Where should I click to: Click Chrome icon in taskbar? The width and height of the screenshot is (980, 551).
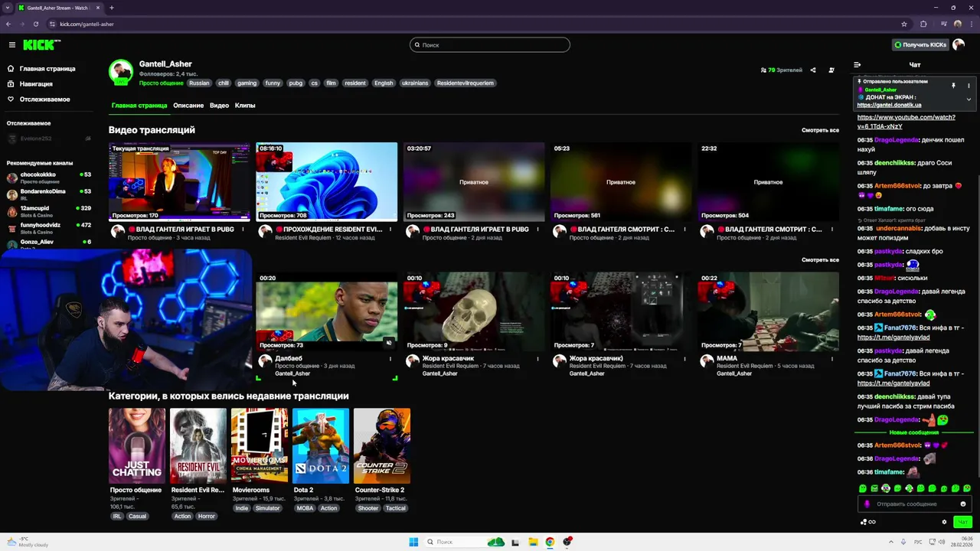click(550, 542)
